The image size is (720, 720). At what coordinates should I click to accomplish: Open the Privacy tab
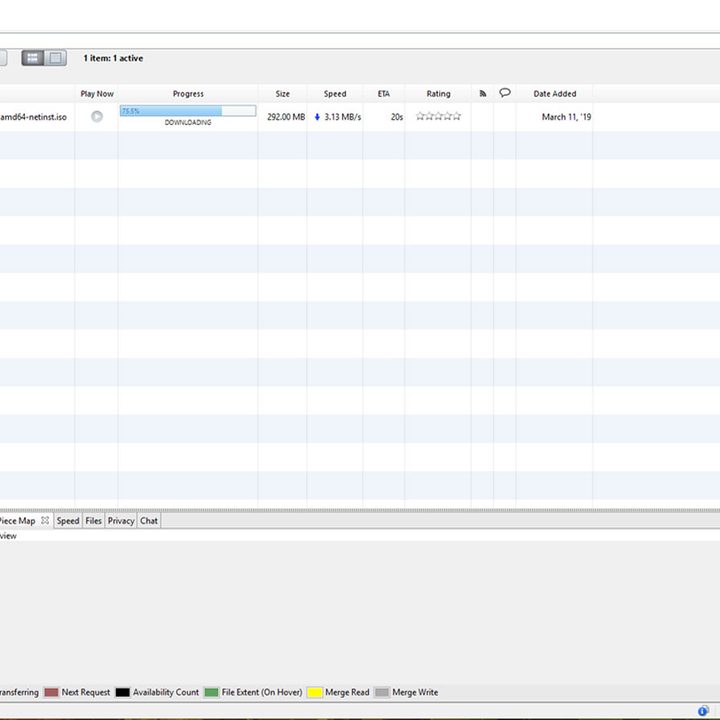pyautogui.click(x=121, y=521)
